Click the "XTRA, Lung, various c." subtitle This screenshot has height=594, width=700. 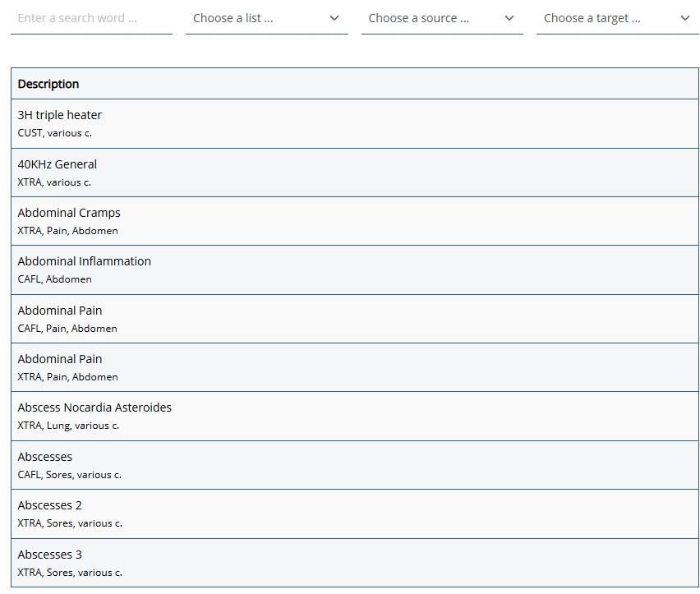click(x=68, y=426)
